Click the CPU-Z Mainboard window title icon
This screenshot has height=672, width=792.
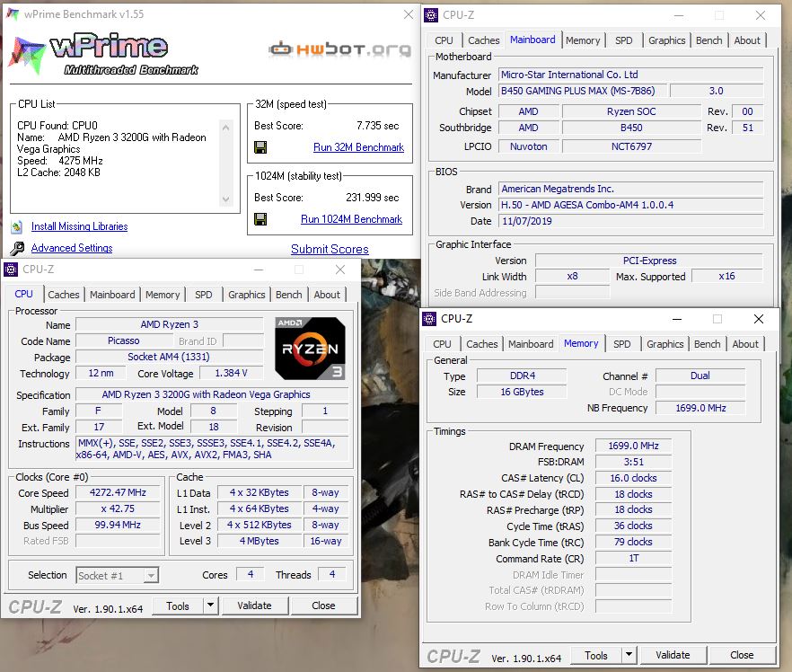tap(431, 15)
